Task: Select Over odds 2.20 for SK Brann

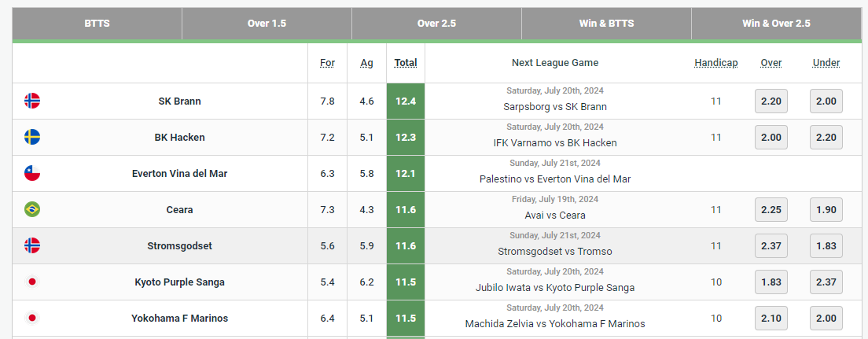Action: pyautogui.click(x=771, y=101)
